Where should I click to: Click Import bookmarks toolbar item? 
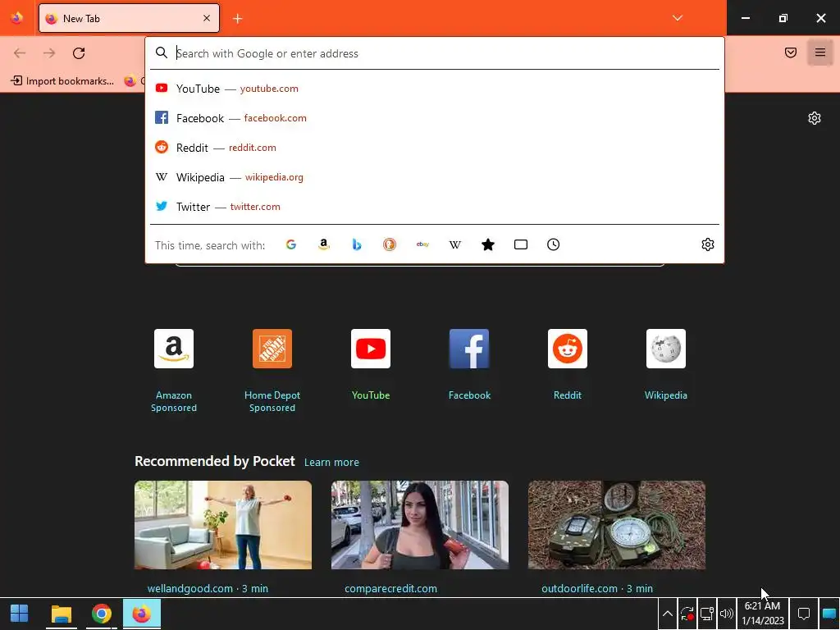click(62, 81)
